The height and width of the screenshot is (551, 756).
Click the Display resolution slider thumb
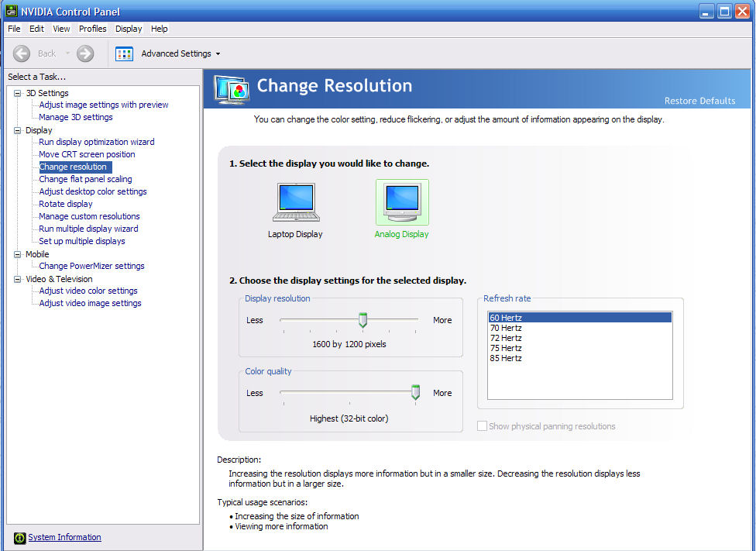click(x=363, y=320)
